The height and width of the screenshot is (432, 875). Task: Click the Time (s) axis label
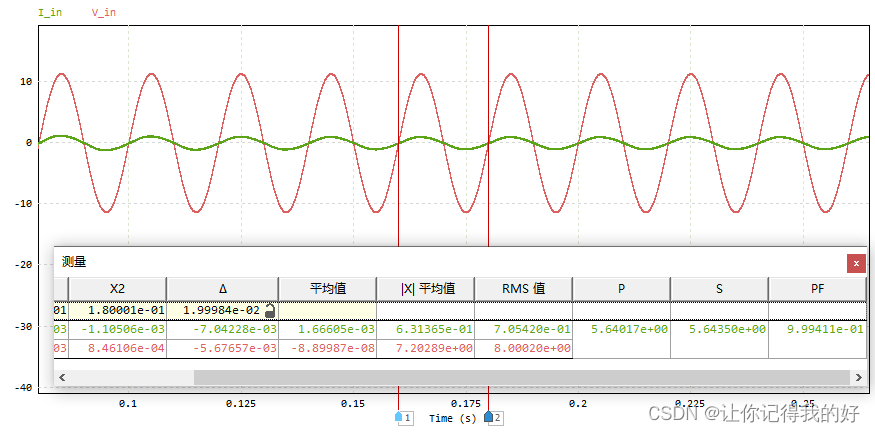(x=453, y=418)
